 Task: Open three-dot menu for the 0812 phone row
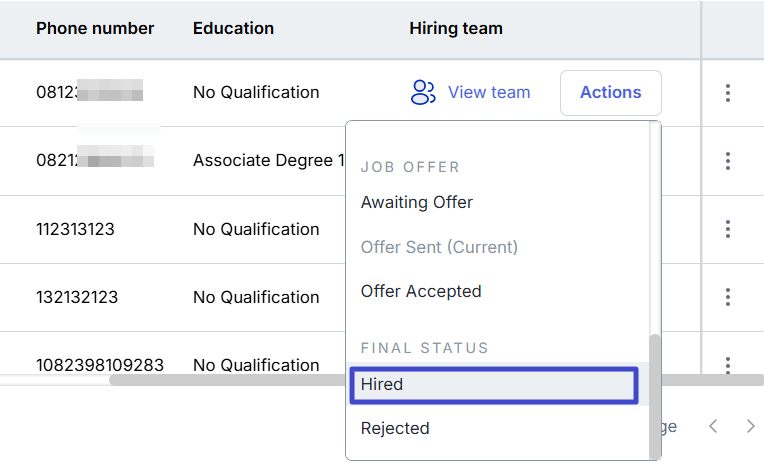point(727,93)
